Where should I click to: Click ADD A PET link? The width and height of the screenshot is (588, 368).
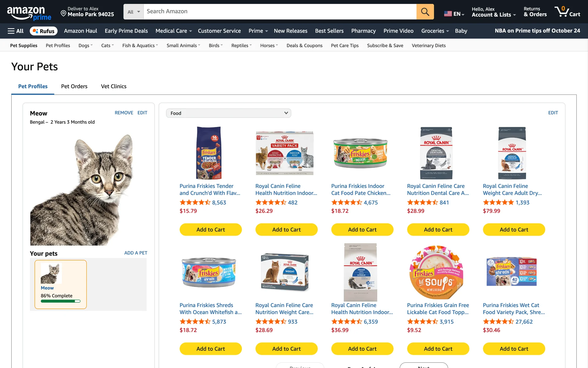[136, 253]
